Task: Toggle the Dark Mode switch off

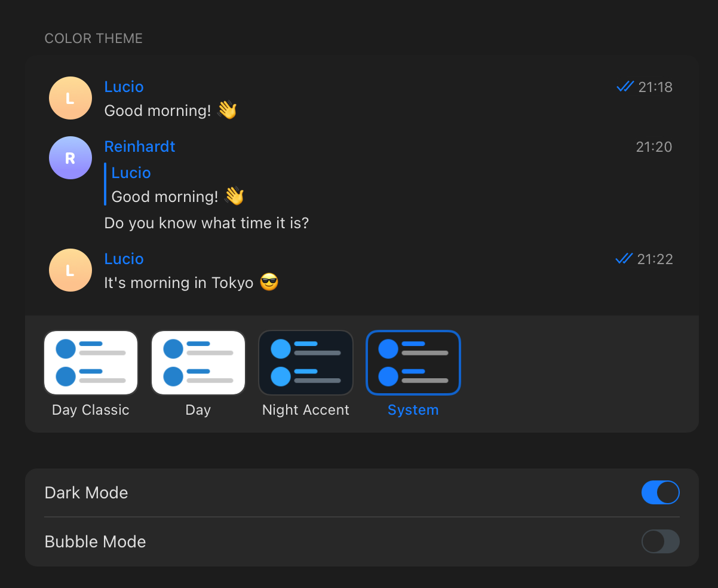Action: (x=660, y=492)
